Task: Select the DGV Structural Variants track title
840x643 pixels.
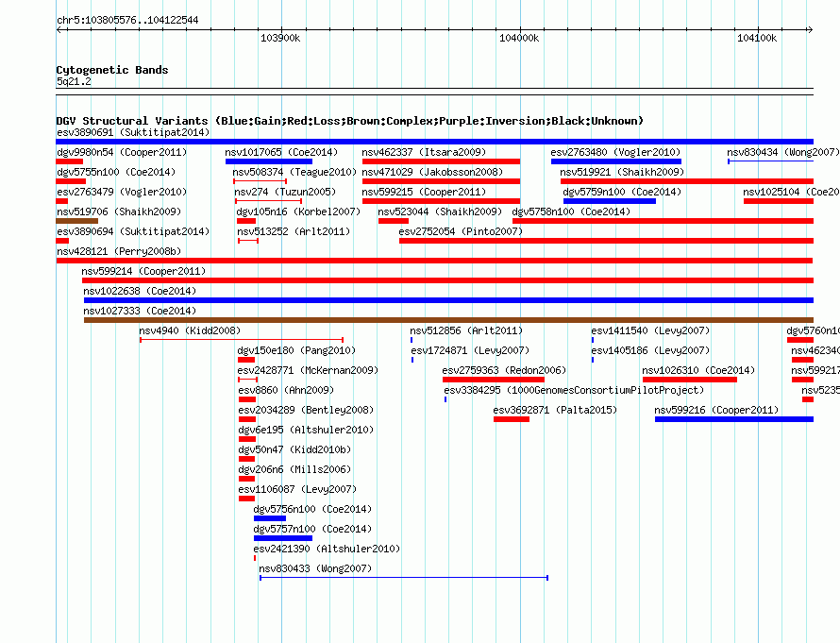Action: (x=350, y=121)
